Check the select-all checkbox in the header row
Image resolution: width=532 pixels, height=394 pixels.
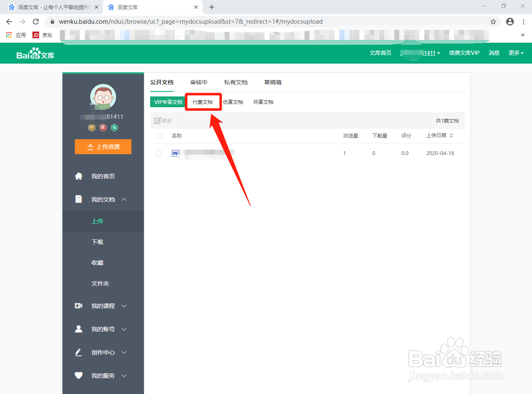pos(158,135)
